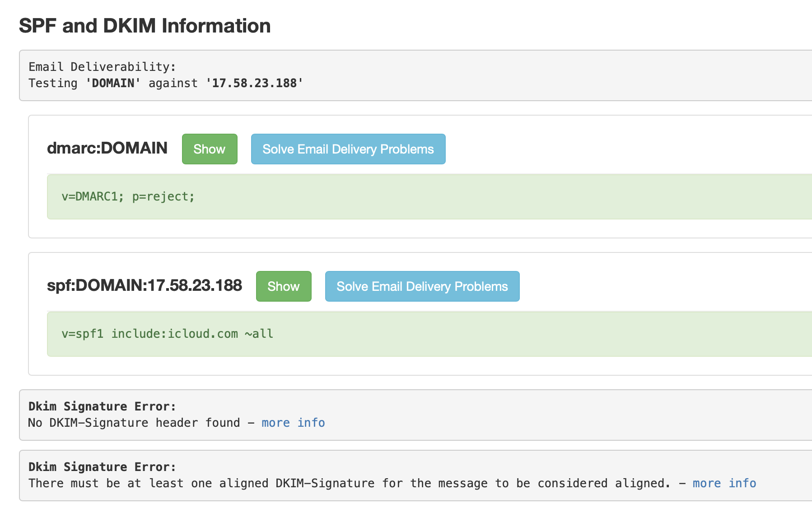The height and width of the screenshot is (513, 812).
Task: Open more info link about aligned DKIM-Signature
Action: tap(724, 483)
